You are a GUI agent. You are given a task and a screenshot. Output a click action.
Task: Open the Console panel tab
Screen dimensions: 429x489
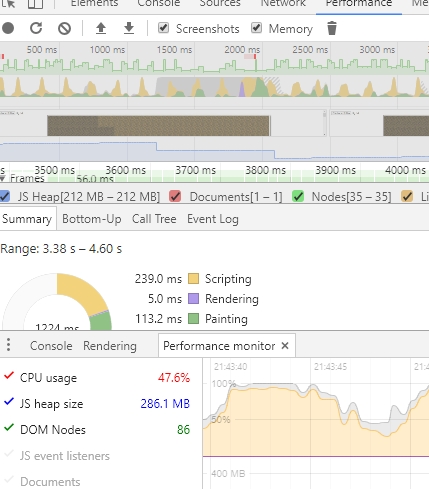[x=159, y=3]
